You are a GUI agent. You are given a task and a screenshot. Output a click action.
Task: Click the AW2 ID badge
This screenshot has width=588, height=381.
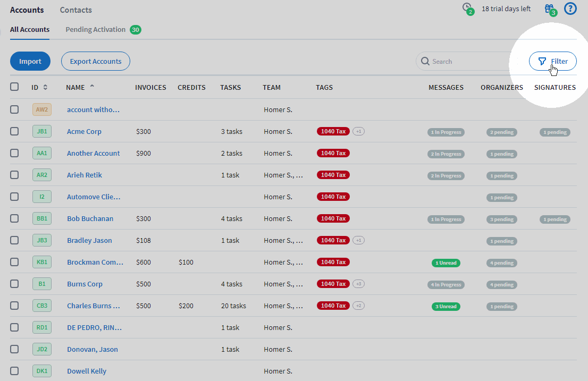point(41,109)
